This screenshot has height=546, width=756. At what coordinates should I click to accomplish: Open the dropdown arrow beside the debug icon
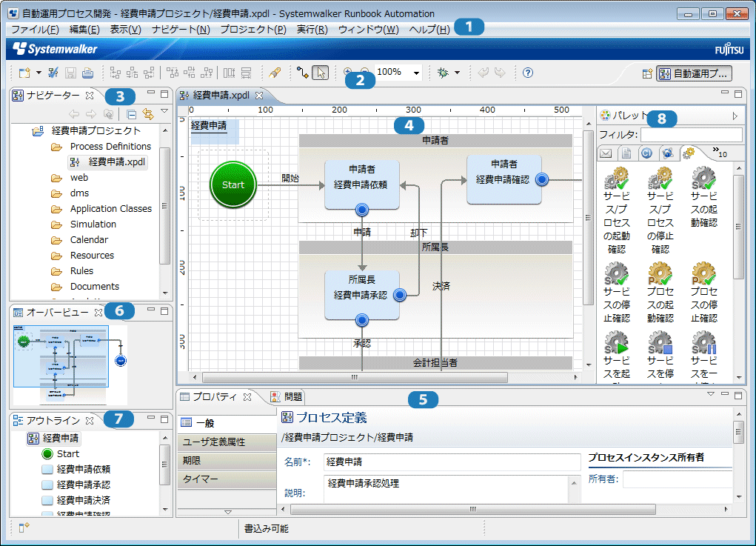click(457, 73)
